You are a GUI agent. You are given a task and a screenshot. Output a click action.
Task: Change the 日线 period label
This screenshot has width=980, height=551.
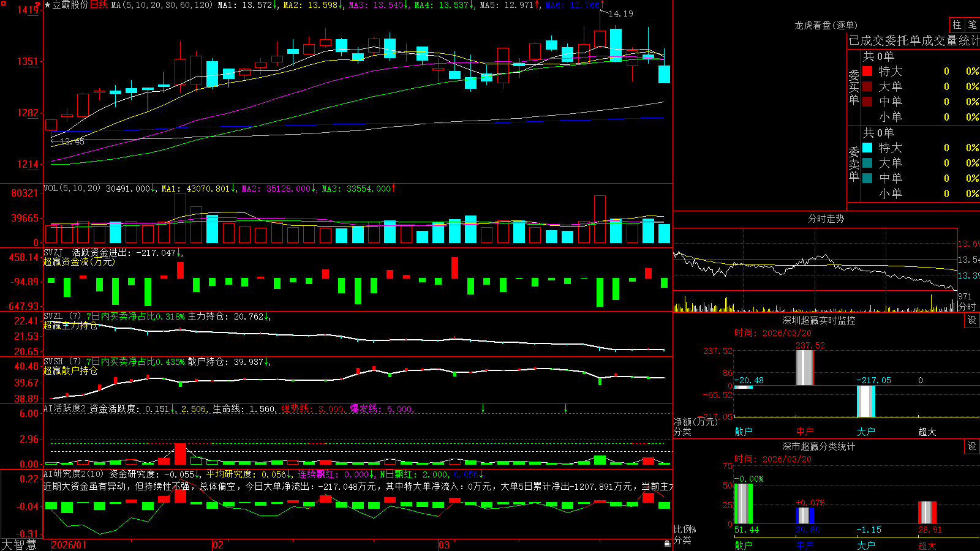[99, 5]
